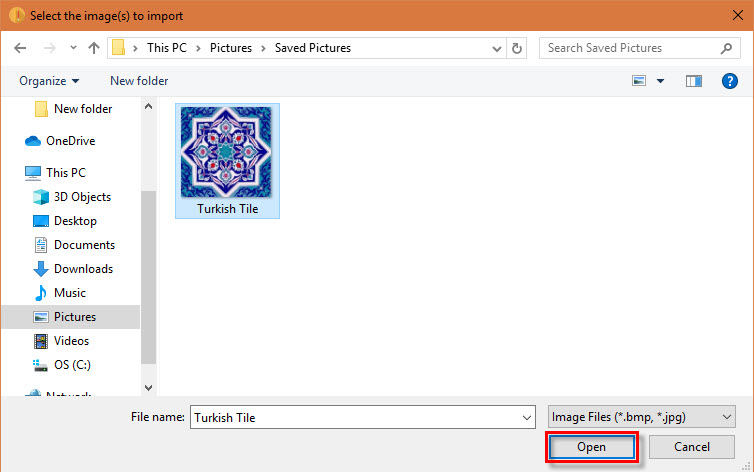Viewport: 754px width, 472px height.
Task: Click the Open button
Action: (x=591, y=447)
